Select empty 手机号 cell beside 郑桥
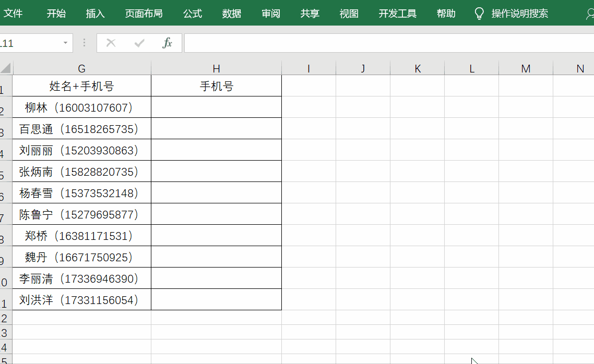594x364 pixels. (x=216, y=235)
